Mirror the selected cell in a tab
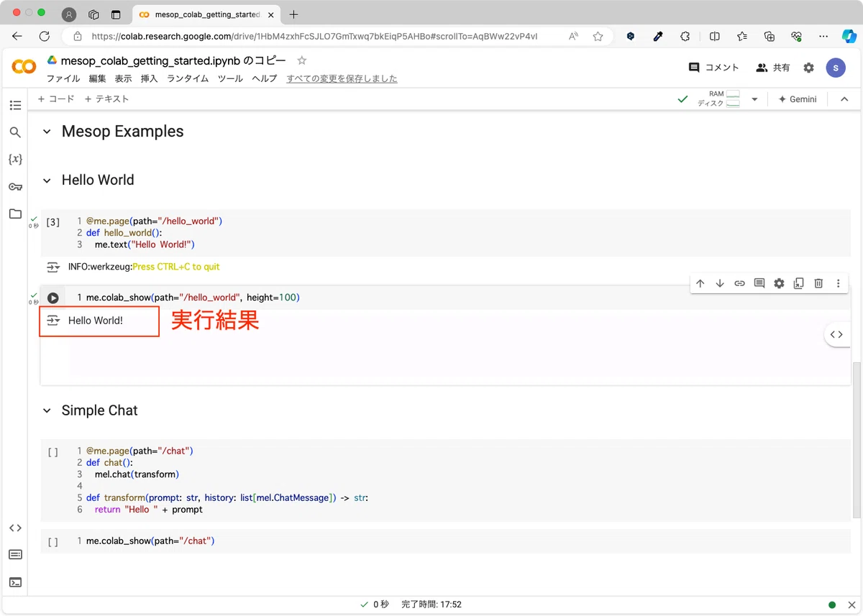 click(x=798, y=284)
